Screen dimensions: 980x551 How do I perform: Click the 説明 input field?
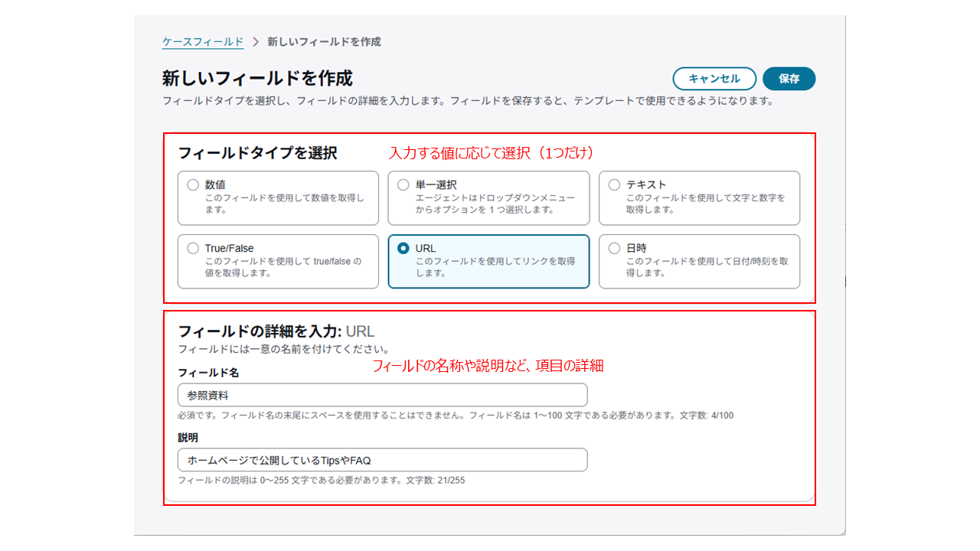click(x=382, y=460)
